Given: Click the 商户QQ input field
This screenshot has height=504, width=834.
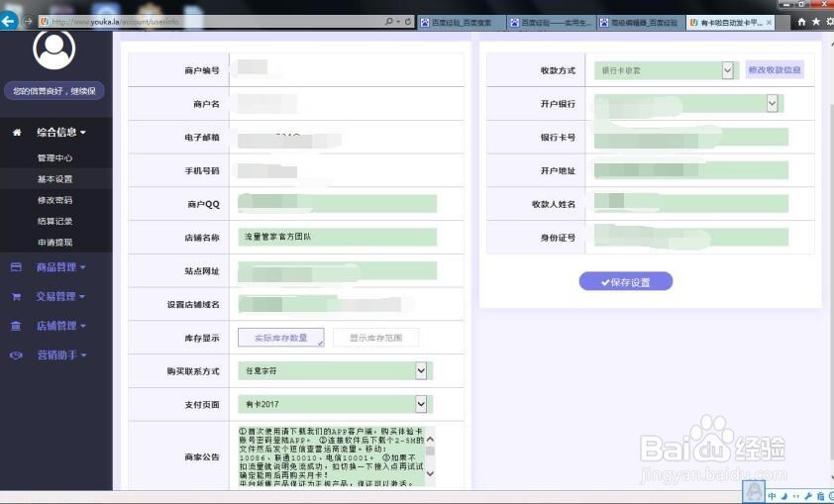Looking at the screenshot, I should [x=337, y=204].
